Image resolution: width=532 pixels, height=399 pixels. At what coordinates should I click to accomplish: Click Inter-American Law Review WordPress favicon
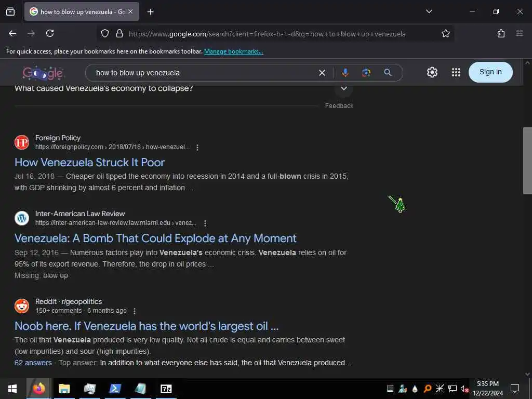pos(22,218)
